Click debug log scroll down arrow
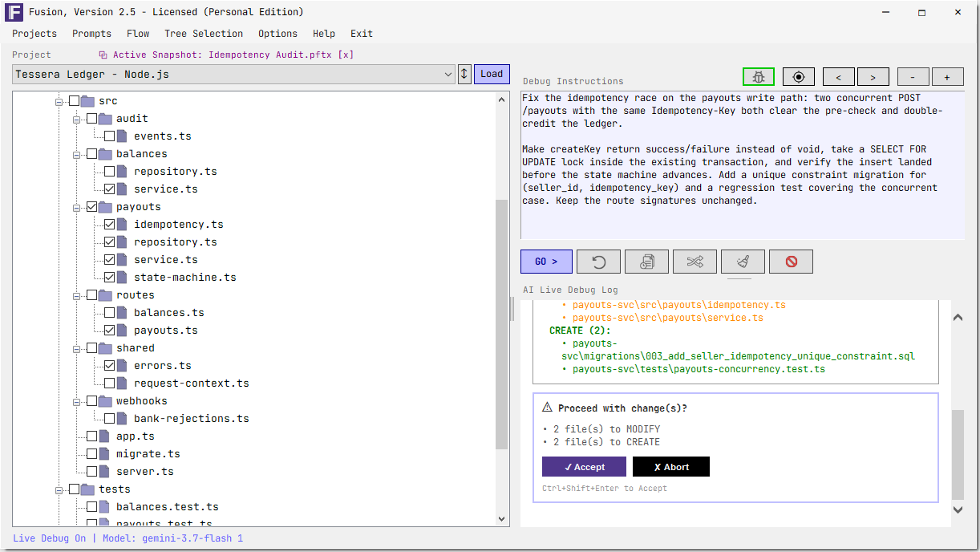This screenshot has height=552, width=980. (958, 509)
